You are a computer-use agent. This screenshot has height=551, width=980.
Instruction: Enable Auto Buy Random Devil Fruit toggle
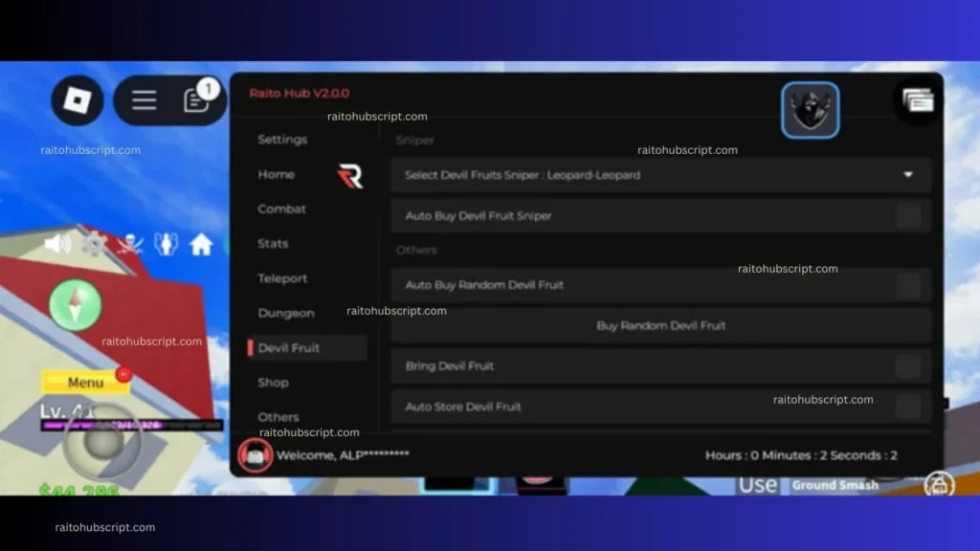[908, 285]
